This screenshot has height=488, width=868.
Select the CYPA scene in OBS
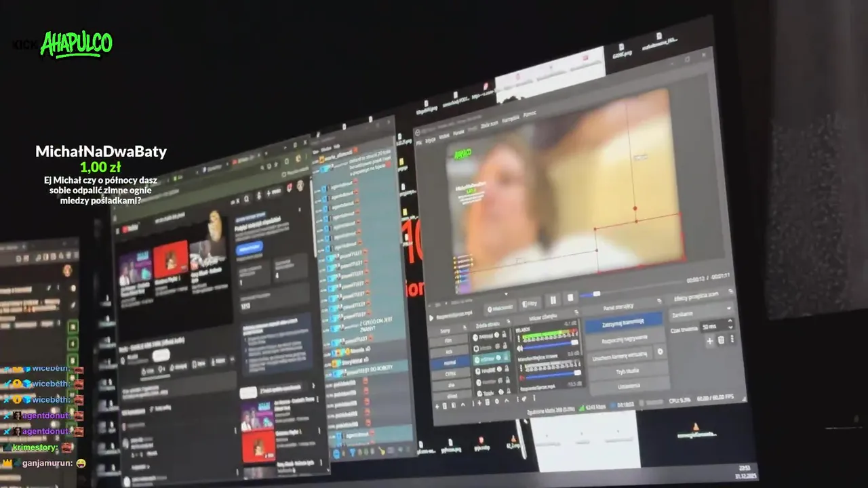[x=450, y=374]
